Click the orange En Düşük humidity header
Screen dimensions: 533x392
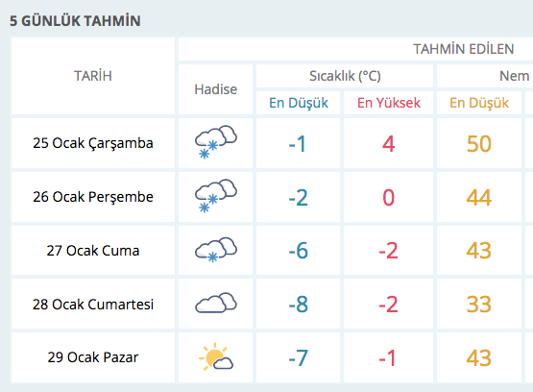(x=479, y=103)
